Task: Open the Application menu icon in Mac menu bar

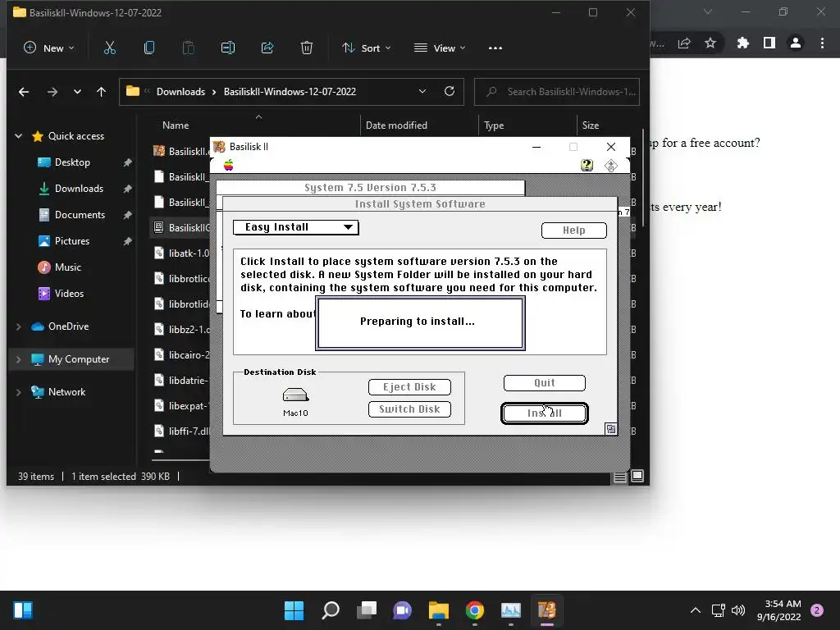Action: coord(610,165)
